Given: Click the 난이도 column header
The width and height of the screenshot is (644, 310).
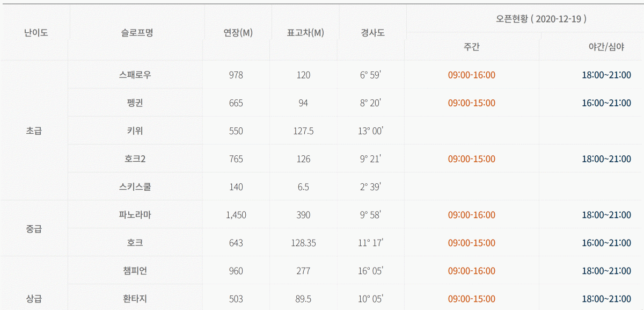Looking at the screenshot, I should coord(36,32).
